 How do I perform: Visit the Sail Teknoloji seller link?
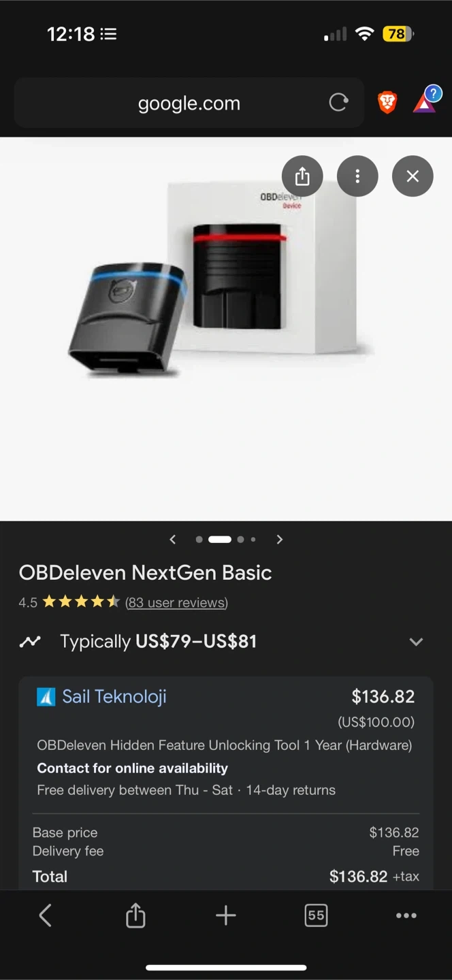(x=114, y=696)
